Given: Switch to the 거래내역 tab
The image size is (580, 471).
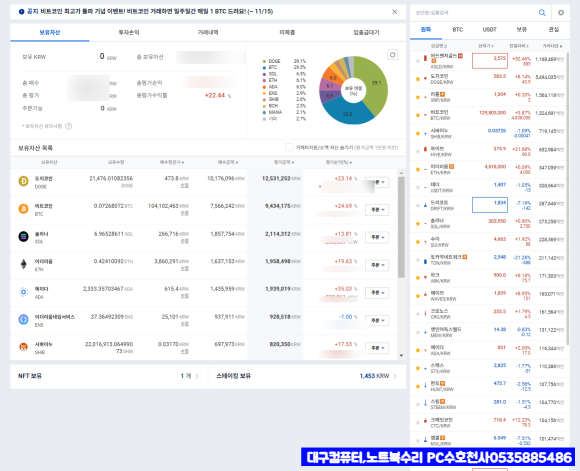Looking at the screenshot, I should [208, 33].
